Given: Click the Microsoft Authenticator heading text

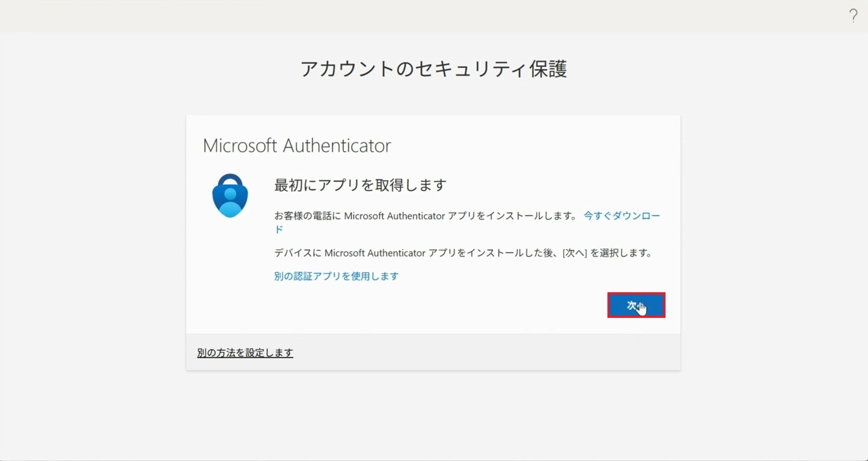Looking at the screenshot, I should tap(297, 146).
